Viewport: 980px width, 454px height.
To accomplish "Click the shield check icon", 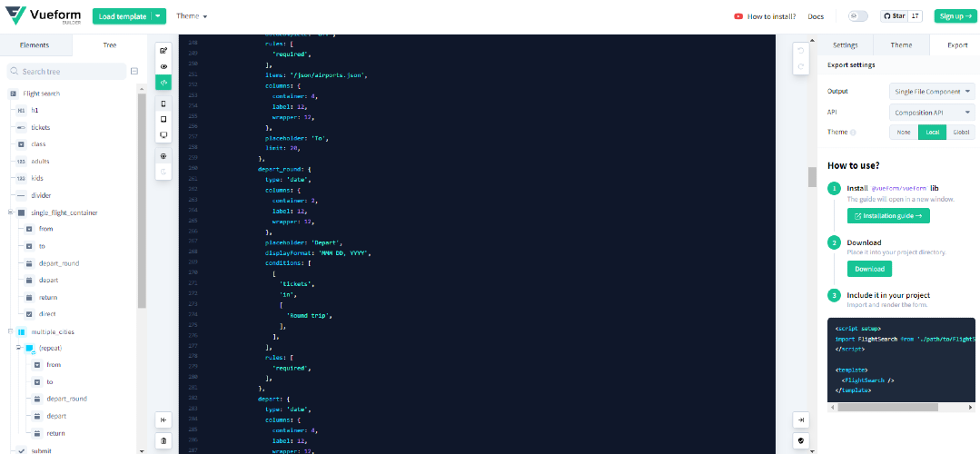I will click(801, 441).
